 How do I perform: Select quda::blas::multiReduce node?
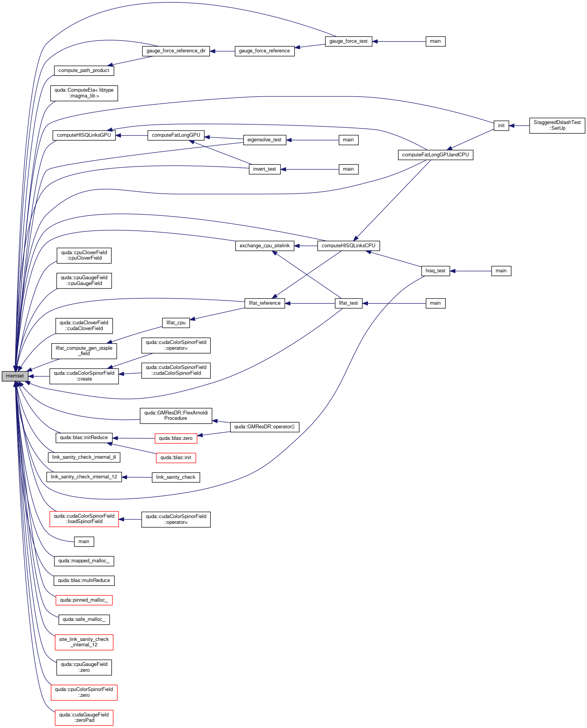click(x=84, y=581)
